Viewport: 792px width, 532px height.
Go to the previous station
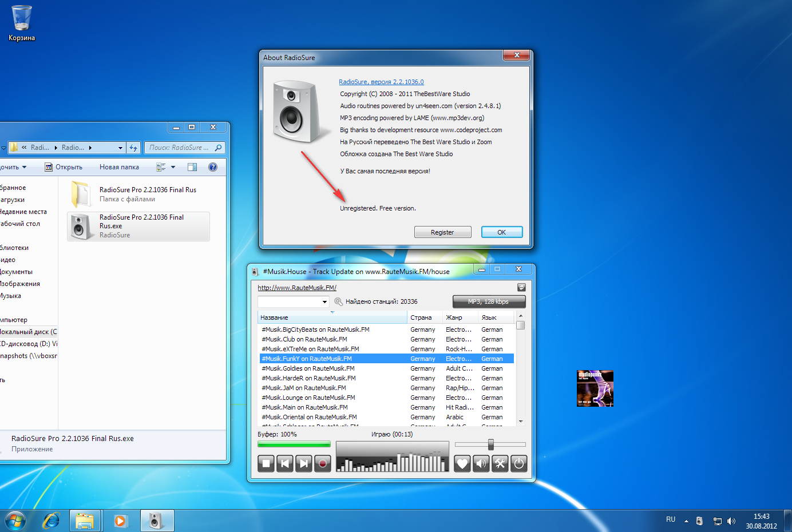click(285, 463)
